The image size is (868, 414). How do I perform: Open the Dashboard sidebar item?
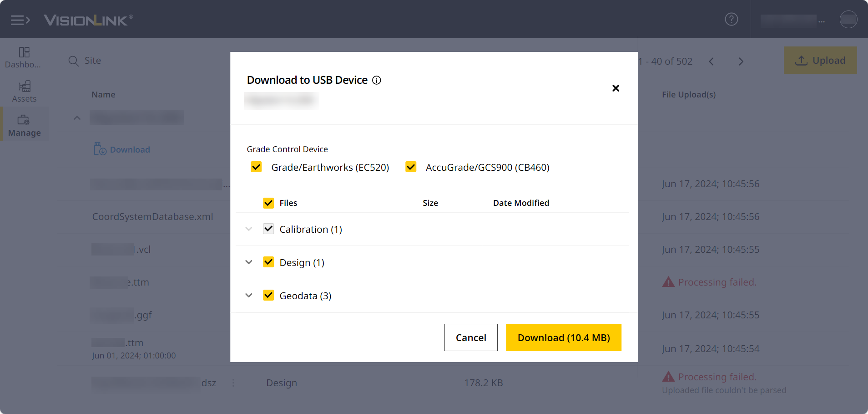pos(24,57)
